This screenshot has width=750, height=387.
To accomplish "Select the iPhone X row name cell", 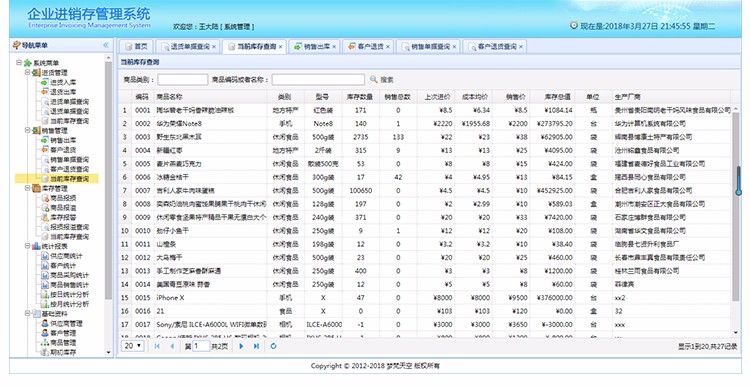I will pyautogui.click(x=210, y=298).
